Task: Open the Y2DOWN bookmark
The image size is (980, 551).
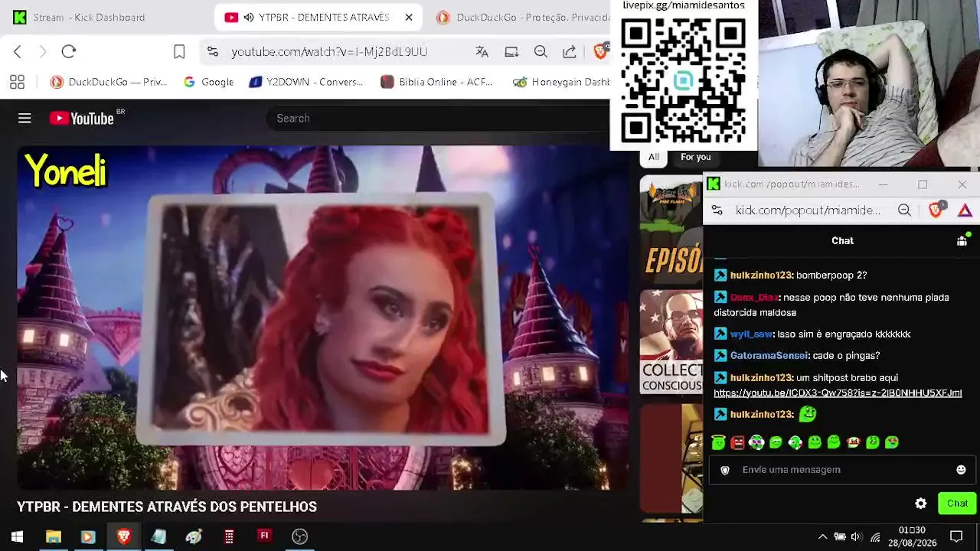Action: [306, 82]
